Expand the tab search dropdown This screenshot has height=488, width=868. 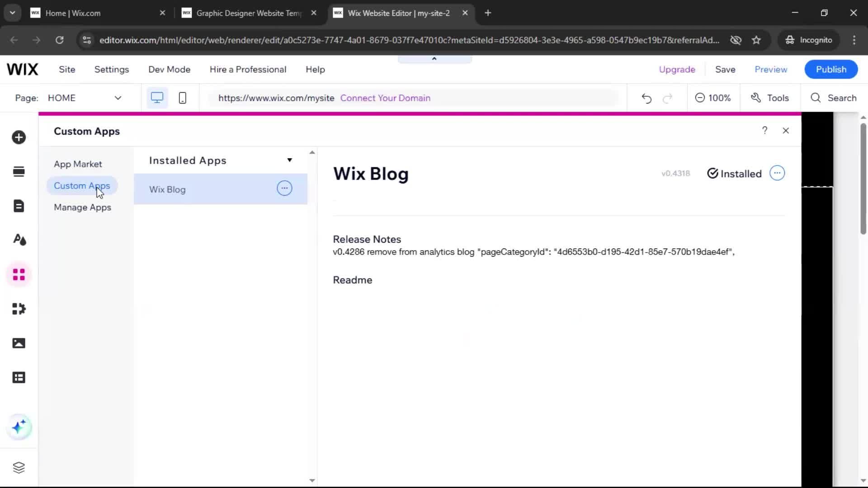click(13, 13)
